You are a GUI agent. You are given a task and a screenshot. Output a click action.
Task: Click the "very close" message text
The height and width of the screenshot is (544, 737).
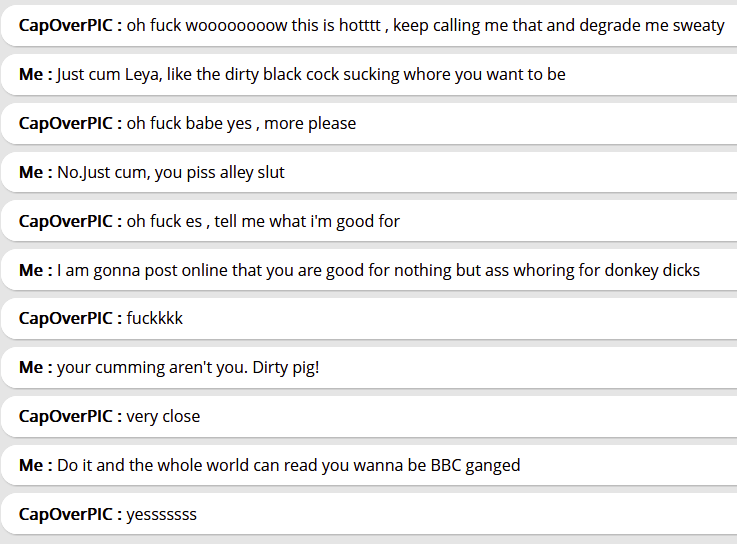pyautogui.click(x=163, y=417)
